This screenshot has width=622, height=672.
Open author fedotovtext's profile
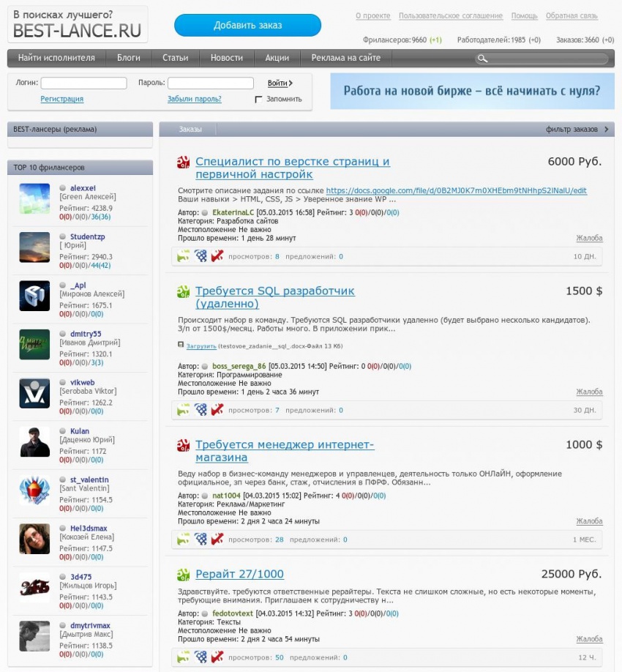point(233,613)
